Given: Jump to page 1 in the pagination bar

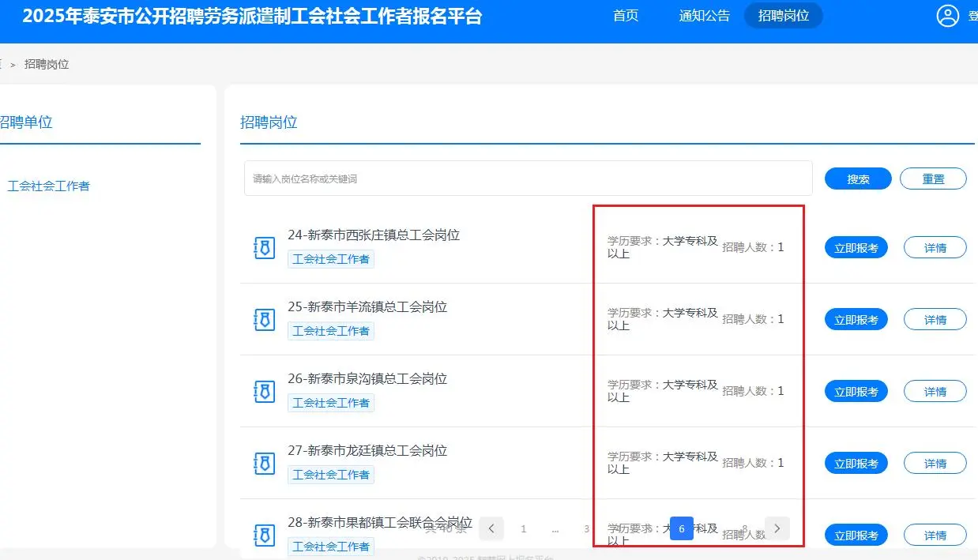Looking at the screenshot, I should 523,528.
